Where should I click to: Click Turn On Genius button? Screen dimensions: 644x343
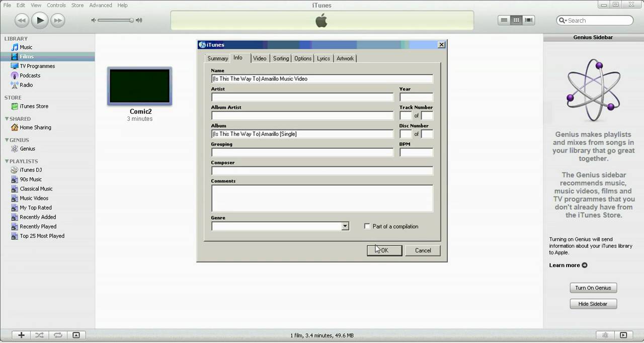(x=593, y=288)
